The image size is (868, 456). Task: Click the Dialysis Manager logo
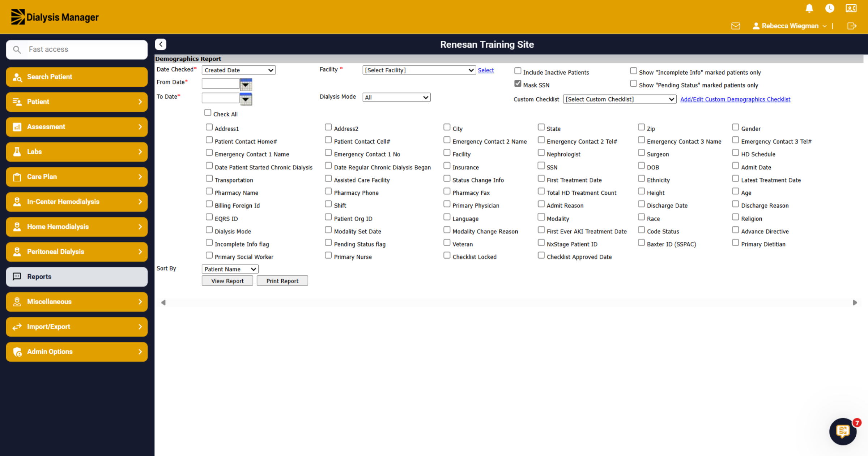point(55,17)
